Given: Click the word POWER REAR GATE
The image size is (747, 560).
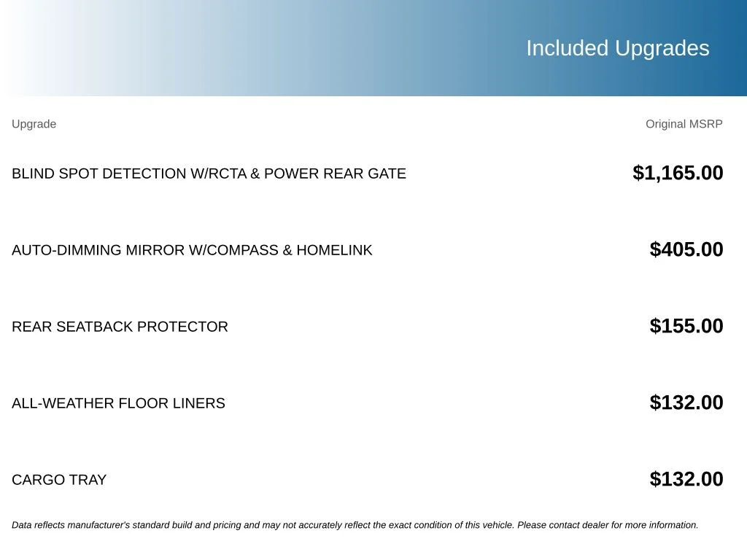Looking at the screenshot, I should [x=335, y=174].
